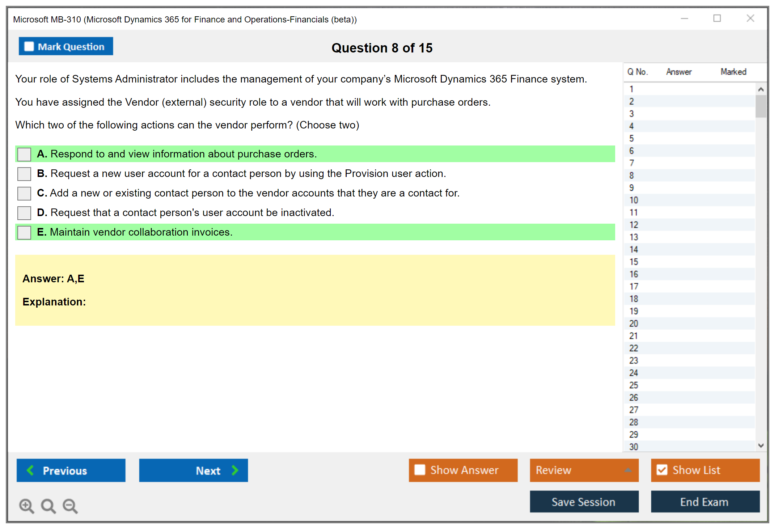Click the zoom out magnifier icon
This screenshot has width=778, height=532.
pos(70,506)
